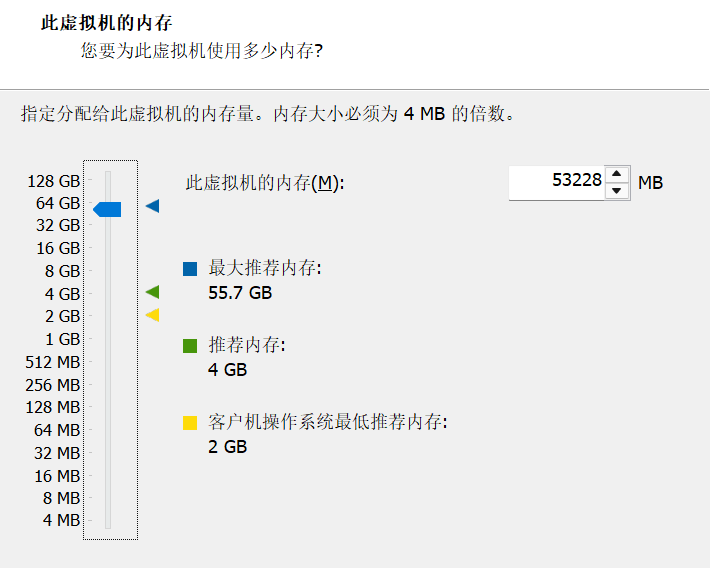Set slider to the 64 MB mark
This screenshot has height=568, width=710.
(108, 429)
